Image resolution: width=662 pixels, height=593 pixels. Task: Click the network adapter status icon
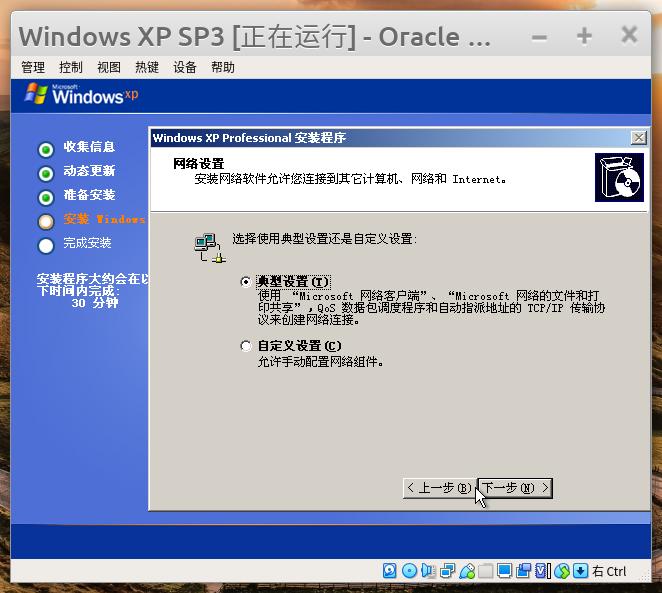click(447, 571)
